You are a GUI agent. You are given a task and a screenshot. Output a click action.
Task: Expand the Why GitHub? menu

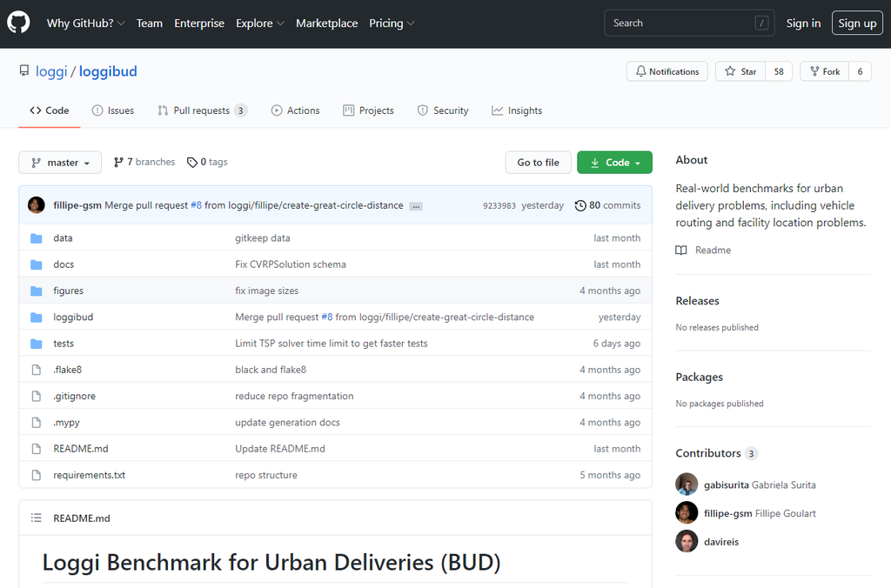(86, 23)
